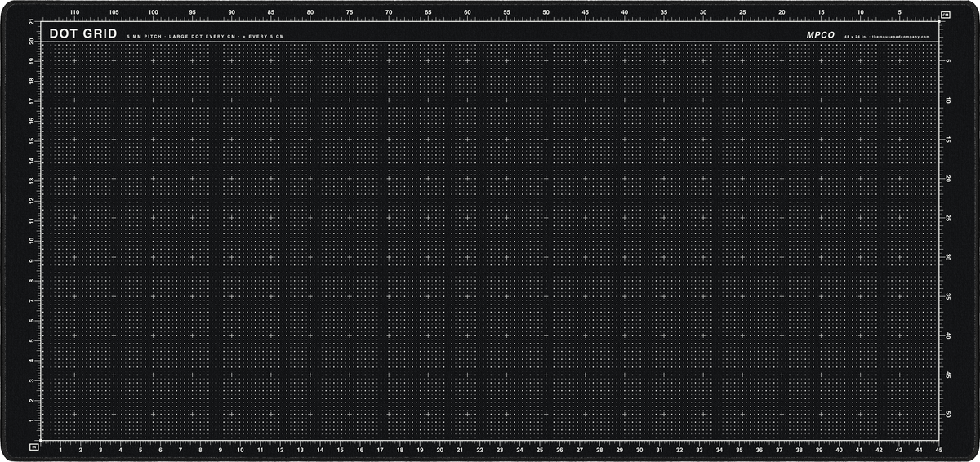Click the 42 inch ruler label
This screenshot has height=462, width=980.
tap(880, 450)
